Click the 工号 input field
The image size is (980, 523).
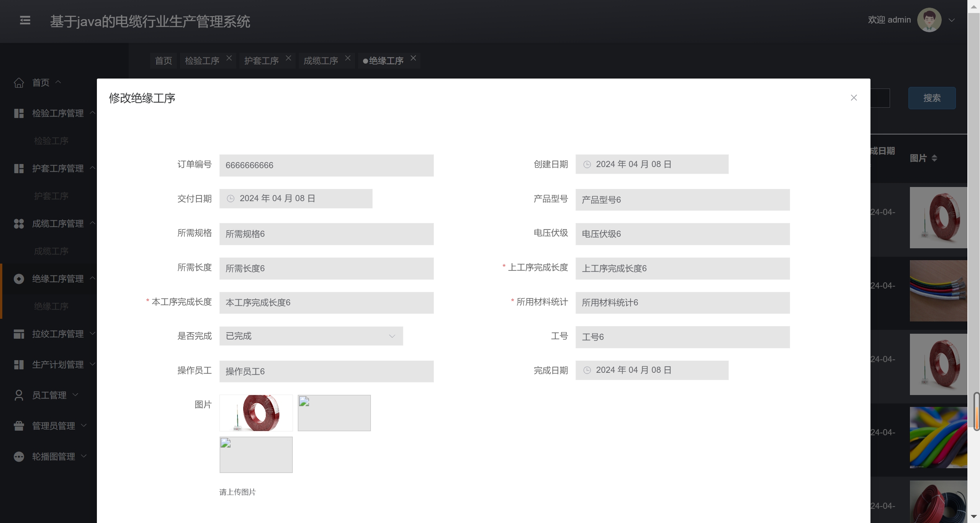point(682,337)
